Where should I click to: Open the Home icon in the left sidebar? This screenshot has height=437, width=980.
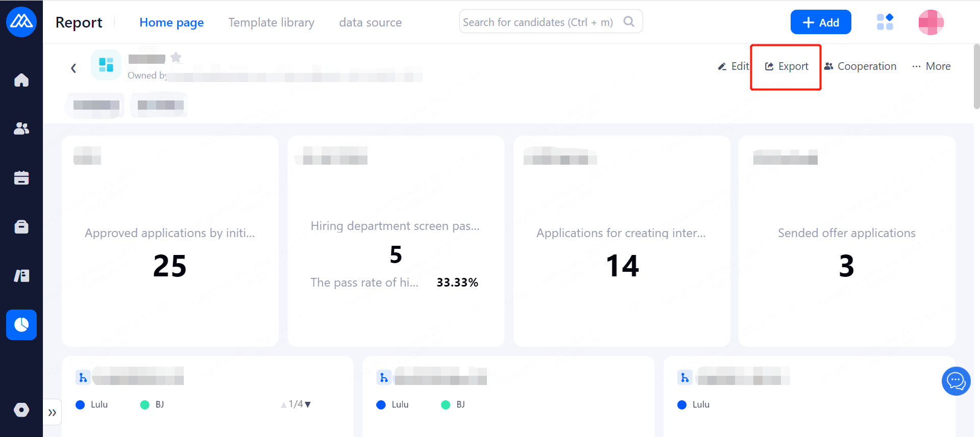coord(21,80)
